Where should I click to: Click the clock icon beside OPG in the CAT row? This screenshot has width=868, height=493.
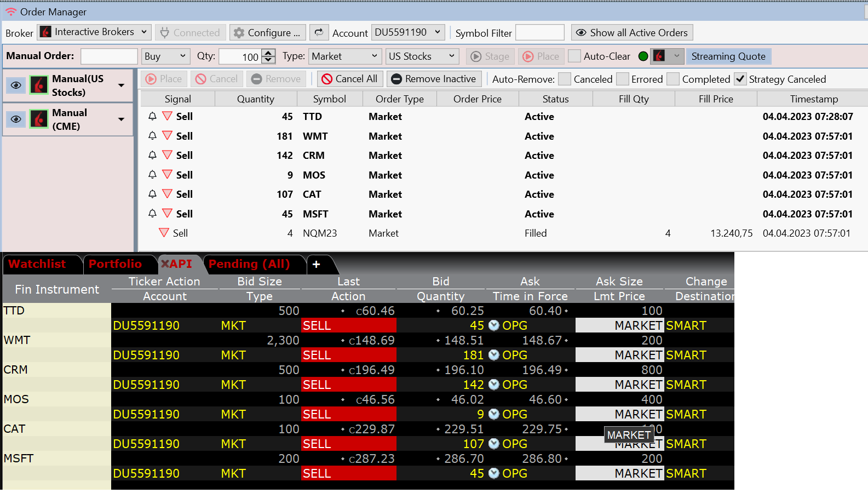(x=493, y=444)
